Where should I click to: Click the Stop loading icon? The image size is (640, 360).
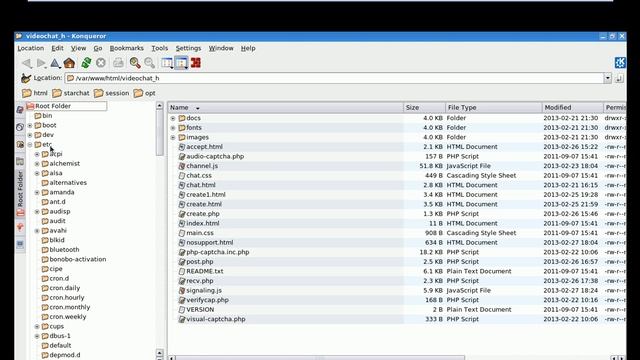click(101, 63)
